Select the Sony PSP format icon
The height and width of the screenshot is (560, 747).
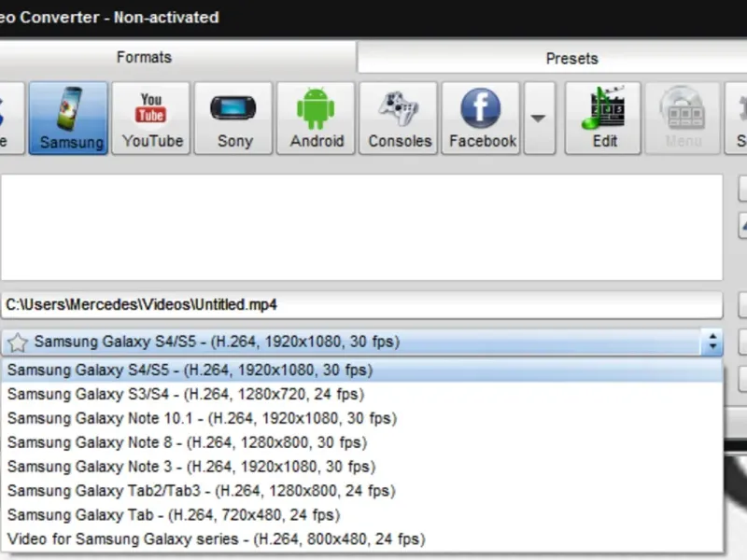pyautogui.click(x=233, y=118)
